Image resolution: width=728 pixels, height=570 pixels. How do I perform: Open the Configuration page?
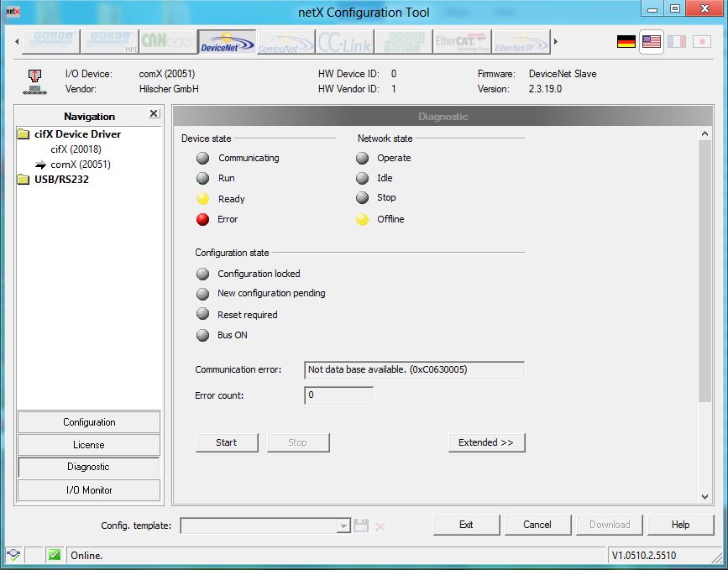coord(89,422)
